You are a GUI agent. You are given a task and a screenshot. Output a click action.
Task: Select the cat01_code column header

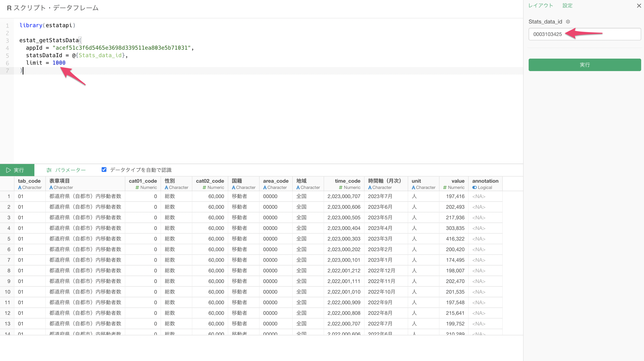(x=143, y=184)
